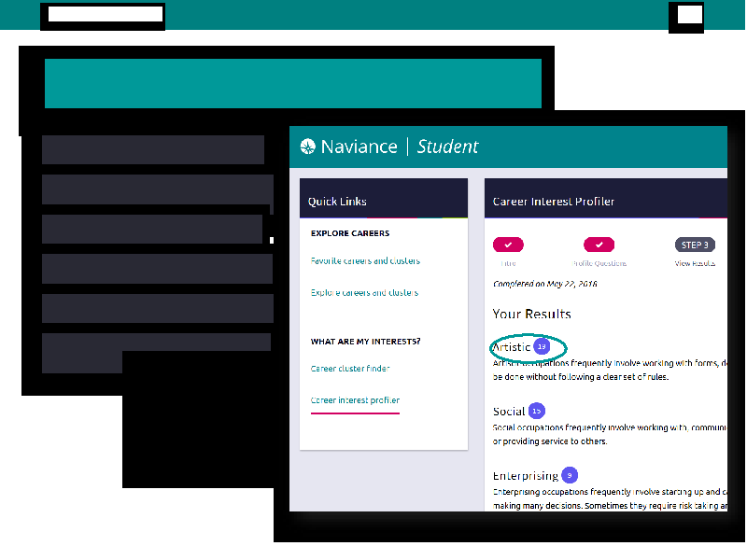The width and height of the screenshot is (747, 560).
Task: Click the completed Profile Questions step checkmark
Action: (x=599, y=245)
